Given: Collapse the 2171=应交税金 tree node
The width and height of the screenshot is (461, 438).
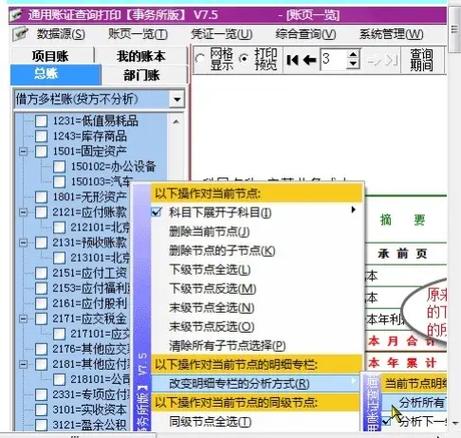Looking at the screenshot, I should tap(23, 318).
